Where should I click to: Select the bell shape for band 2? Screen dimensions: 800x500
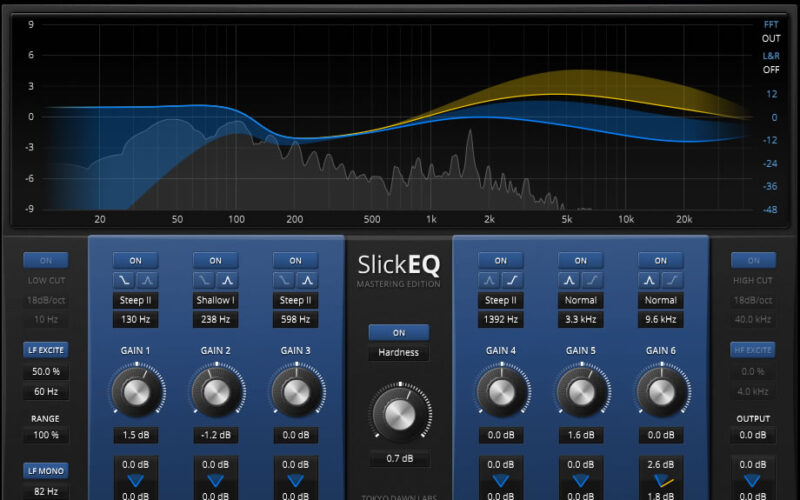pyautogui.click(x=227, y=280)
